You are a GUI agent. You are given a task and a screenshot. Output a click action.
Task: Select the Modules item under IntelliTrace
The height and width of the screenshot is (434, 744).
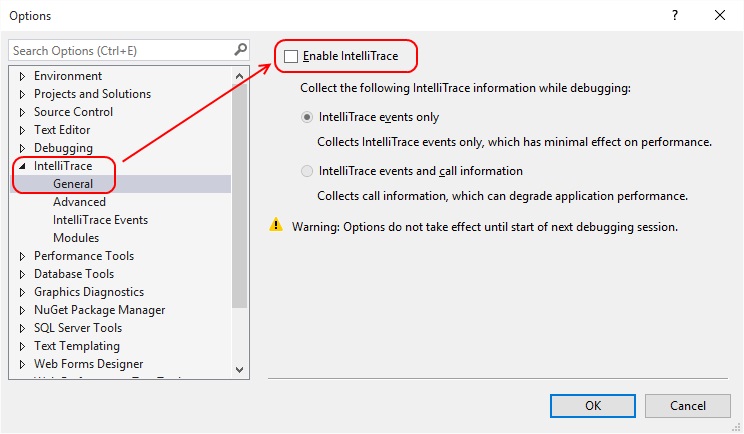76,238
